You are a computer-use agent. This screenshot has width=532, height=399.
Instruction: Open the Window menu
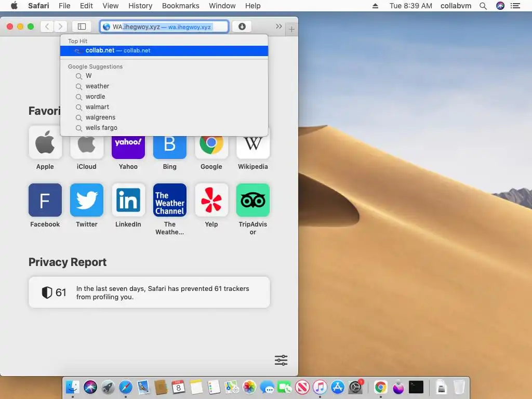222,6
